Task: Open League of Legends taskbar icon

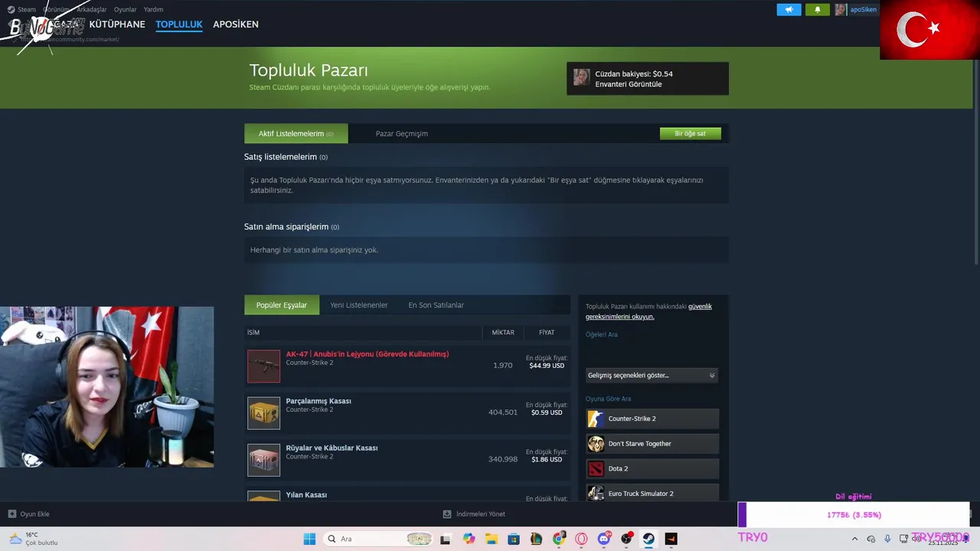Action: [537, 539]
